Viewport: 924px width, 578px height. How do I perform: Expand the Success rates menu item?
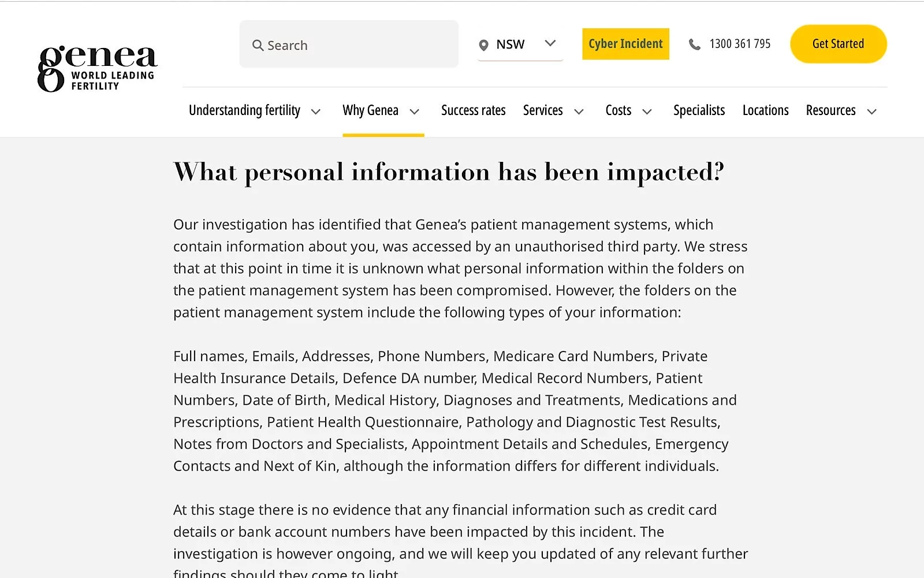click(473, 110)
